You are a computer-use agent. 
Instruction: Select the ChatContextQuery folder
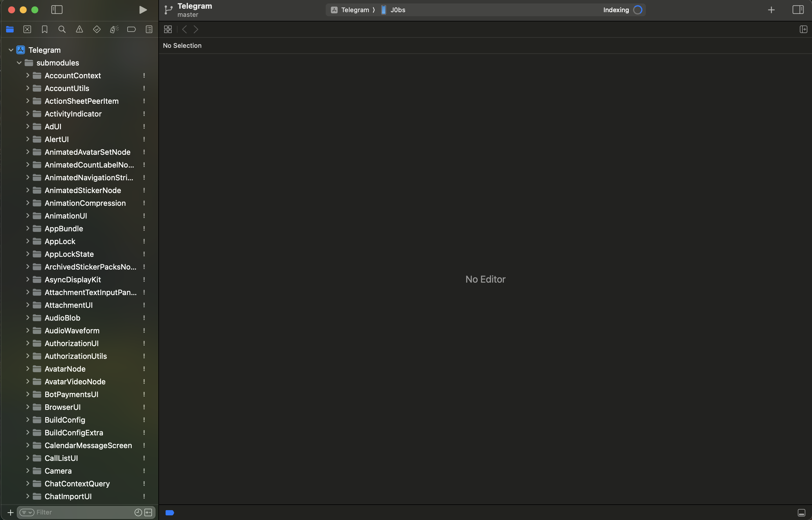(x=79, y=483)
